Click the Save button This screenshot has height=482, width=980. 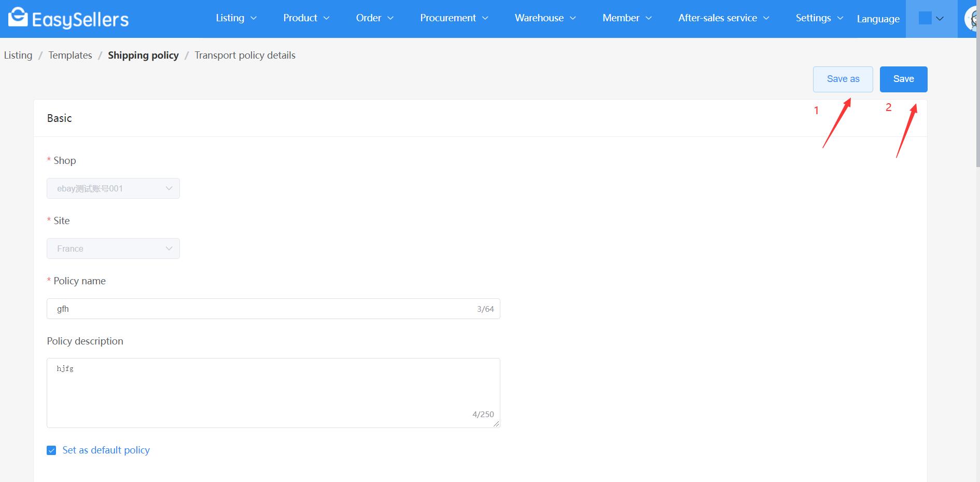903,79
